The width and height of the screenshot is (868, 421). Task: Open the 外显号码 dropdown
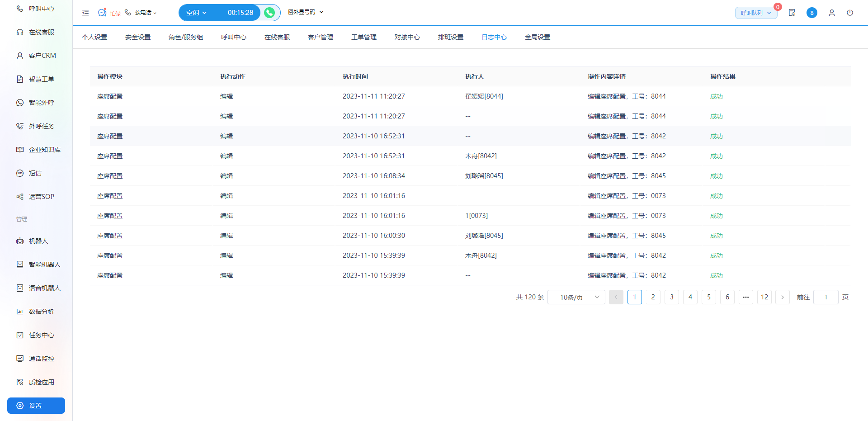click(306, 12)
